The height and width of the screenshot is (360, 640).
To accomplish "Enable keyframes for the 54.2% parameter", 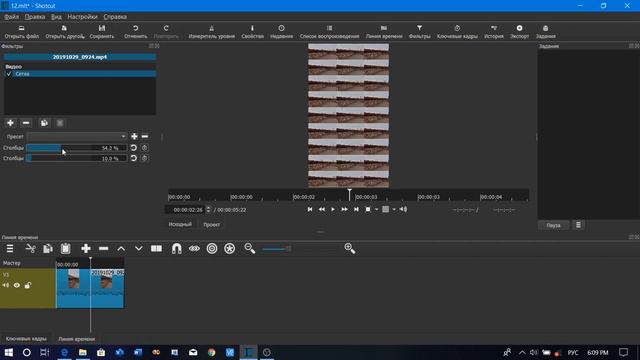I will [x=144, y=148].
